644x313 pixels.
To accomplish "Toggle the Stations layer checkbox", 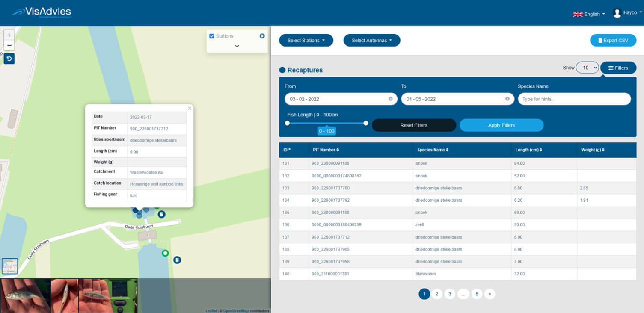I will [211, 36].
